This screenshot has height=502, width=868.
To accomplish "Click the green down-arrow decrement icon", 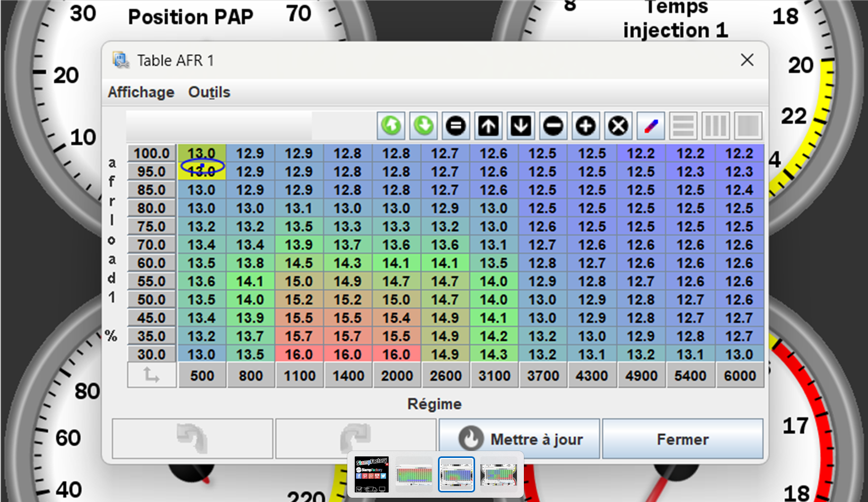I will (424, 126).
